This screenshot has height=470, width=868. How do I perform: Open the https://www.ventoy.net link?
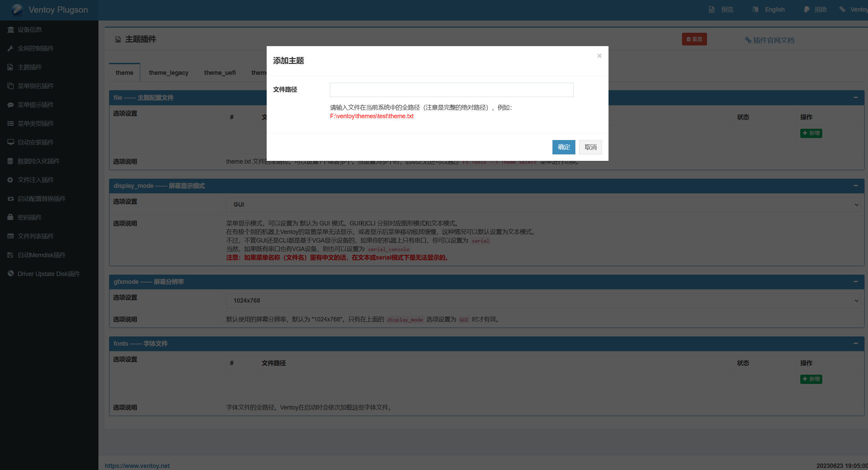click(137, 466)
